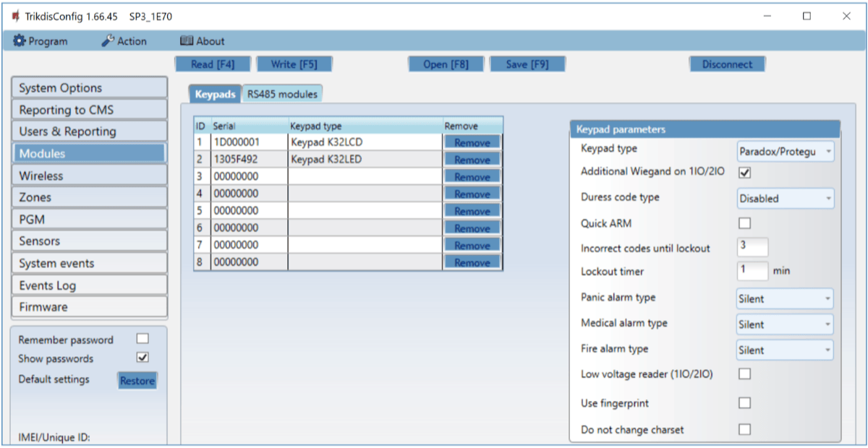Click the TrikdisConfig app icon in title bar
Image resolution: width=868 pixels, height=448 pixels.
coord(15,16)
